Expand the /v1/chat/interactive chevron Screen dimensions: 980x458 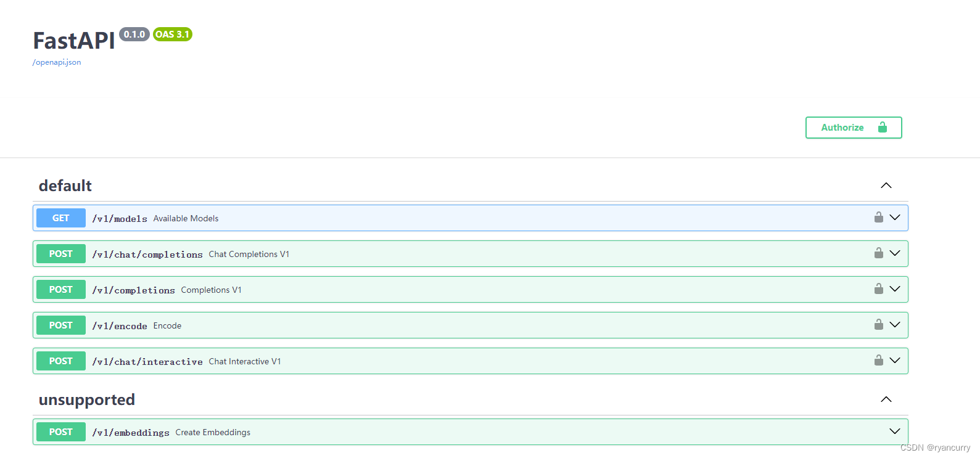pos(895,361)
